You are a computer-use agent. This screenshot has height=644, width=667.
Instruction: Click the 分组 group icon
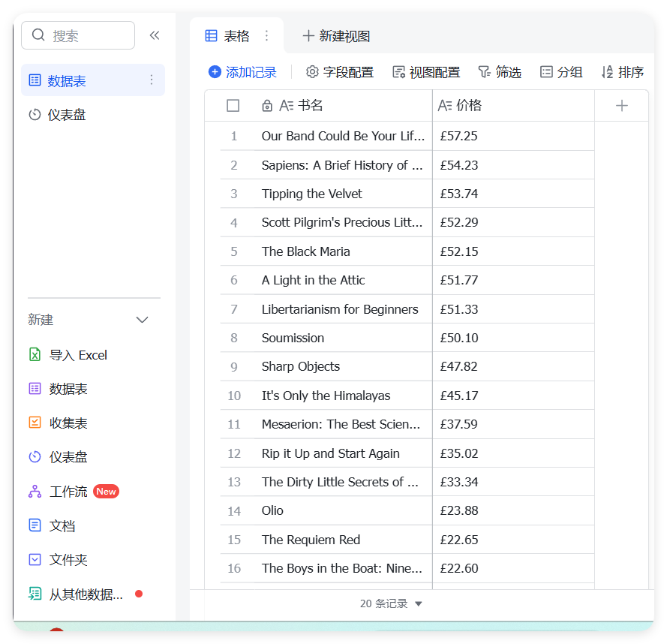tap(546, 72)
